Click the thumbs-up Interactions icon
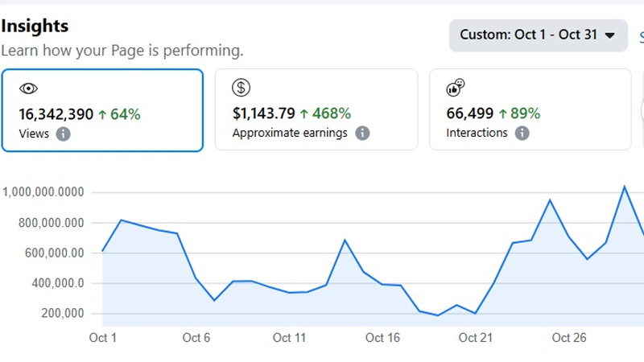 coord(456,88)
